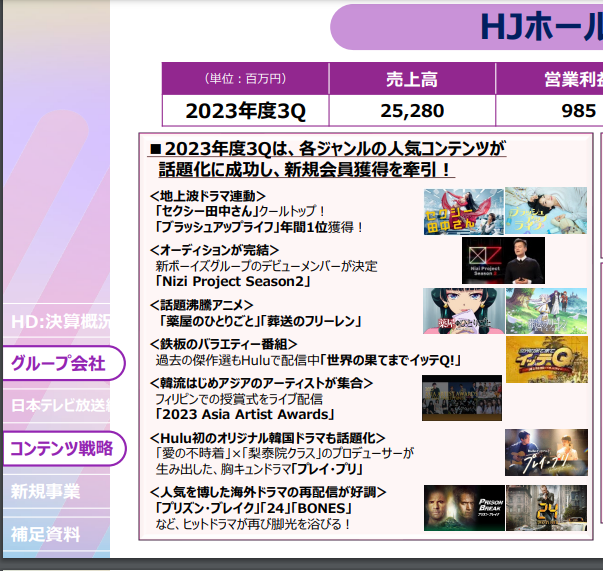Click the 25,280 sales value cell
This screenshot has width=603, height=571.
pyautogui.click(x=412, y=111)
